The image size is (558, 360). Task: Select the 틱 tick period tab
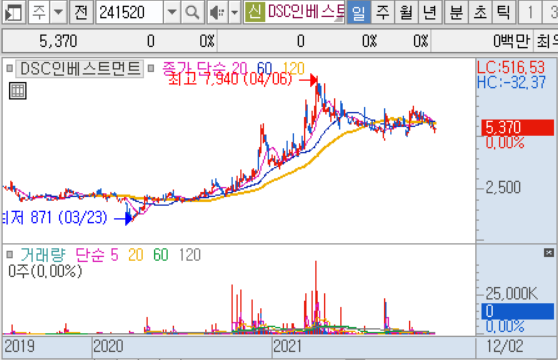click(504, 13)
